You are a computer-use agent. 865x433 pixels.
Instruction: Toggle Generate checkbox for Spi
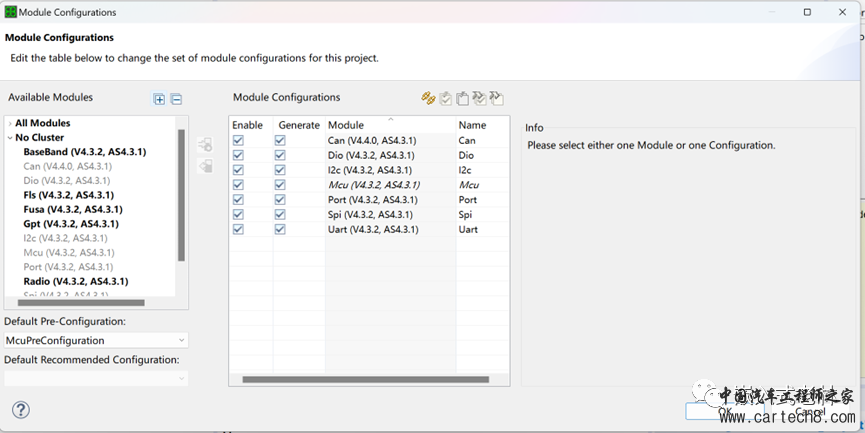click(280, 215)
